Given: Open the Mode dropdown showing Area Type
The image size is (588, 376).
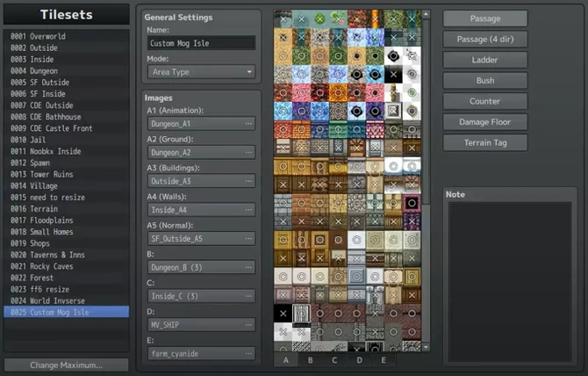Looking at the screenshot, I should (201, 72).
